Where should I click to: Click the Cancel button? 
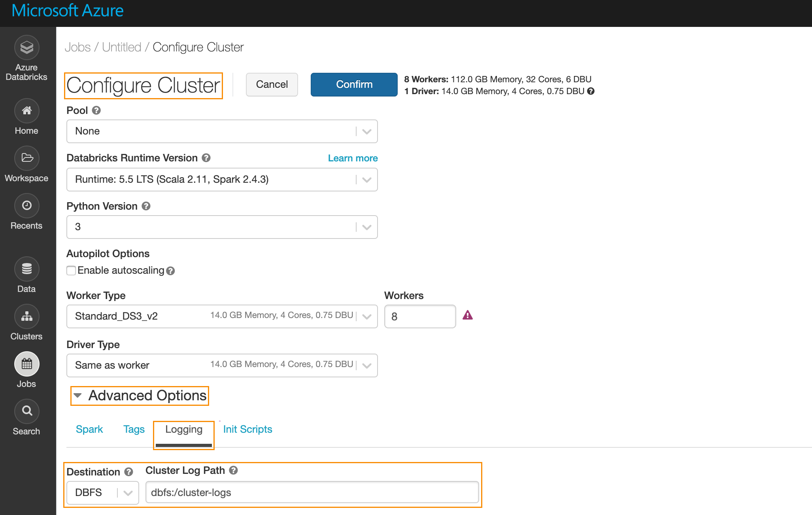(x=270, y=84)
